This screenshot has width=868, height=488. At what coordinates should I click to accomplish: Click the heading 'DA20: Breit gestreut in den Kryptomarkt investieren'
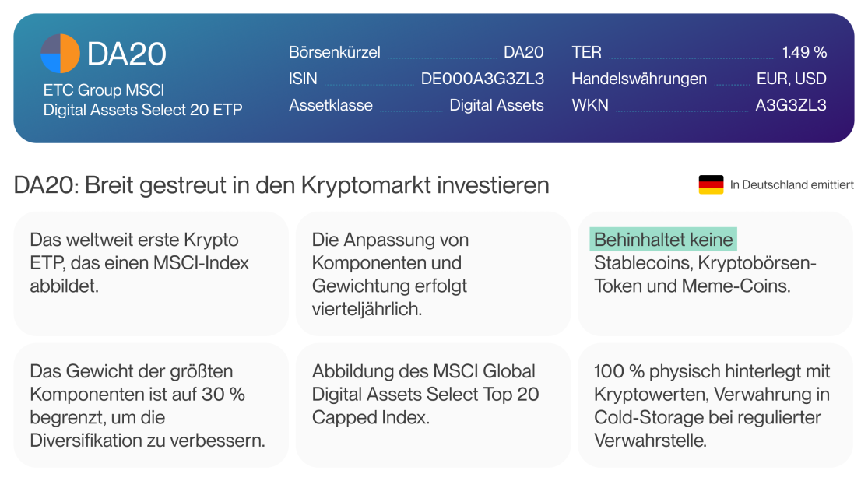point(281,185)
